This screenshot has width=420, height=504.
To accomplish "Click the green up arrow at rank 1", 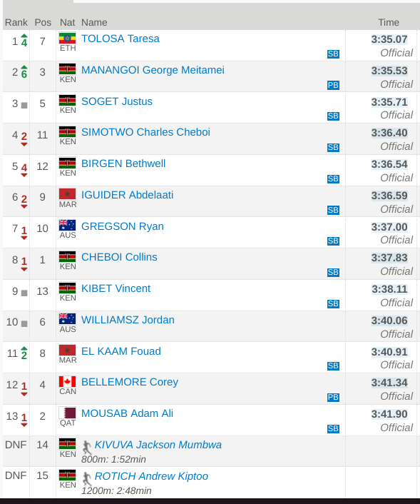I will (x=24, y=36).
